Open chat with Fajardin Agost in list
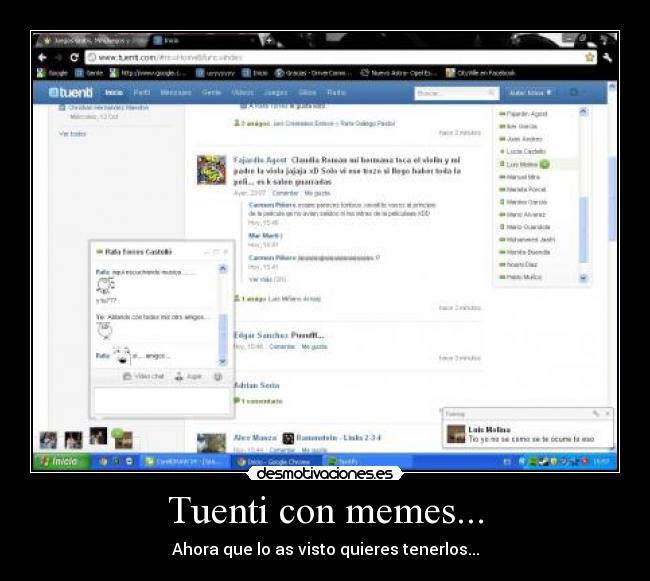The image size is (650, 581). coord(524,114)
